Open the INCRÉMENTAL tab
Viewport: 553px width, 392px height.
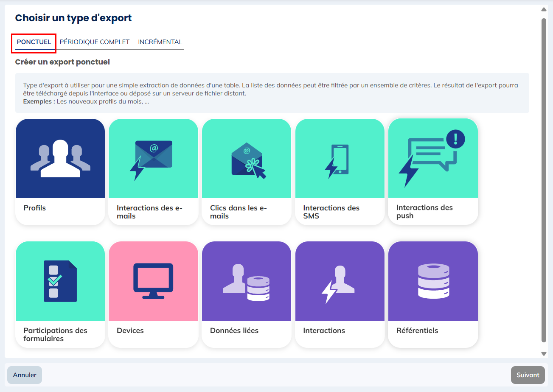pyautogui.click(x=160, y=42)
